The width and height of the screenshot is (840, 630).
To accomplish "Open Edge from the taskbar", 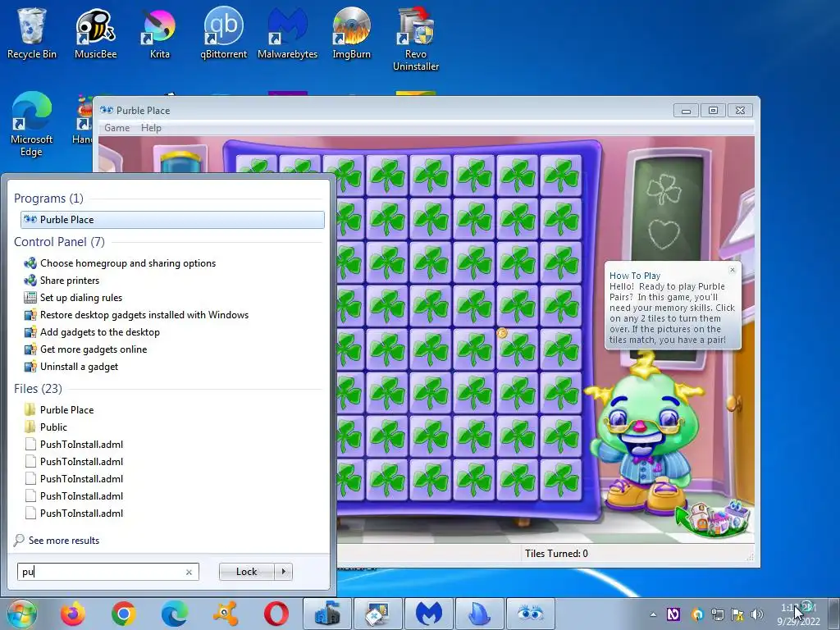I will click(x=175, y=614).
